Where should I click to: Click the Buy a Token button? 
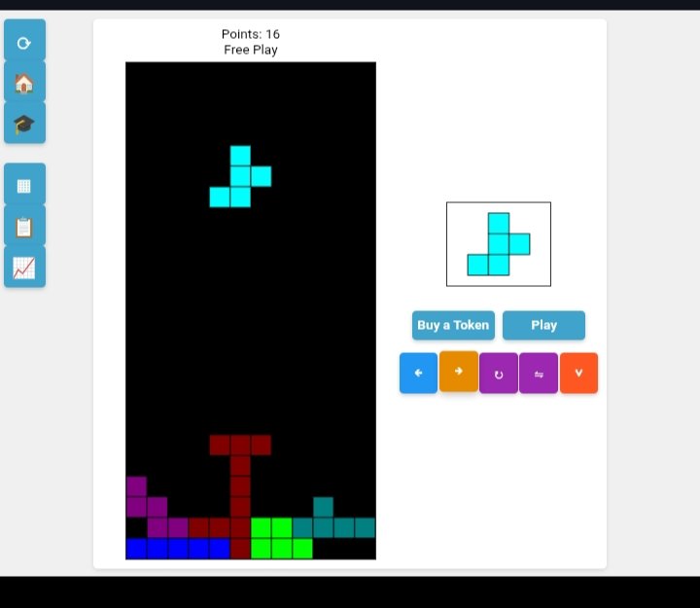tap(453, 325)
